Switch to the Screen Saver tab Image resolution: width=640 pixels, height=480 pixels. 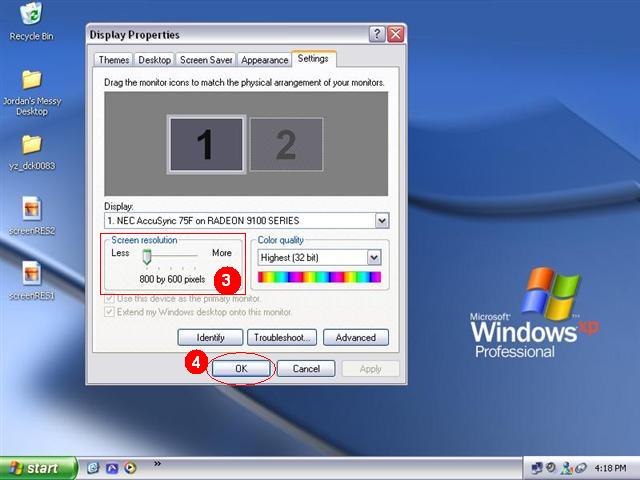point(206,60)
